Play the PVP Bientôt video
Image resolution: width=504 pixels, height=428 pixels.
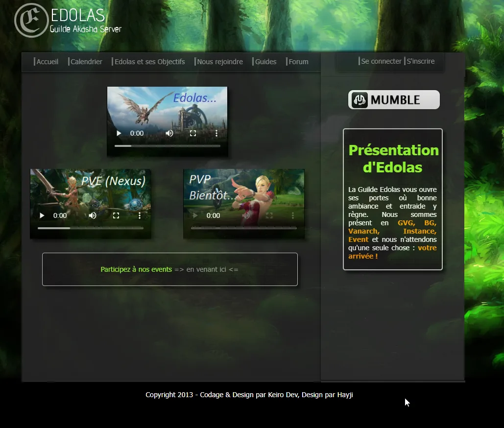194,215
